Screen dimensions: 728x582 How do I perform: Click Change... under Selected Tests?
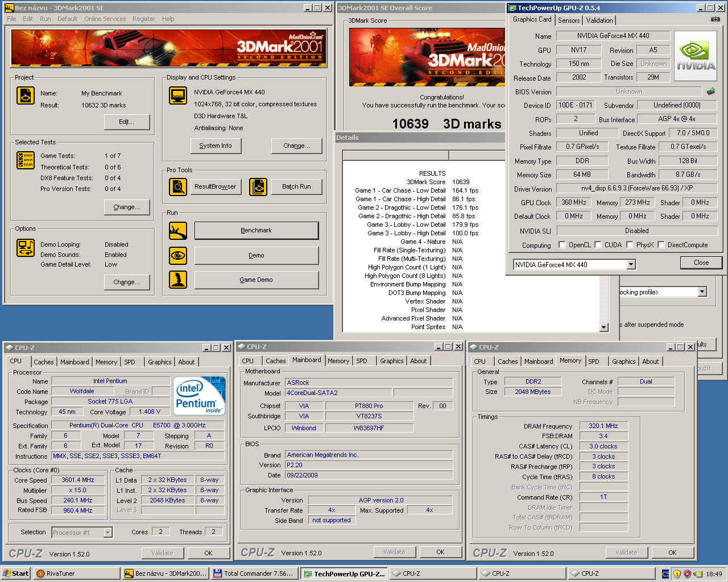click(x=127, y=207)
